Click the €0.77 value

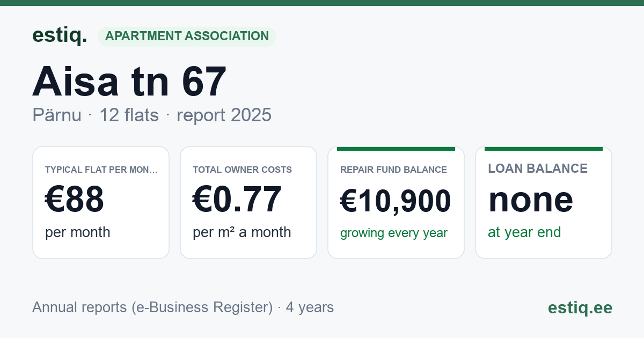(237, 199)
